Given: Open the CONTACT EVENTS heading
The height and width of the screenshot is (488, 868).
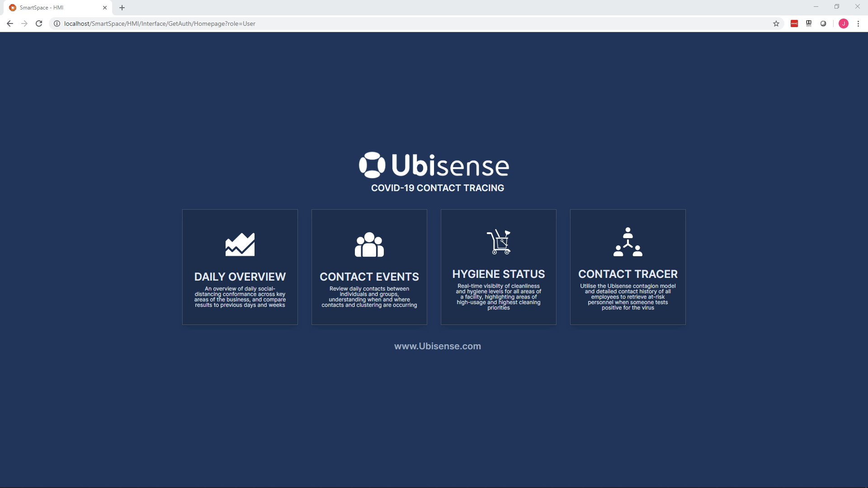Looking at the screenshot, I should (369, 277).
